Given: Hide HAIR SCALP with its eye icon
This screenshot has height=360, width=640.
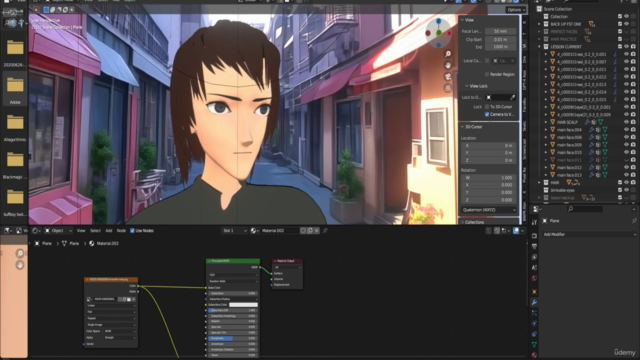Looking at the screenshot, I should 626,122.
